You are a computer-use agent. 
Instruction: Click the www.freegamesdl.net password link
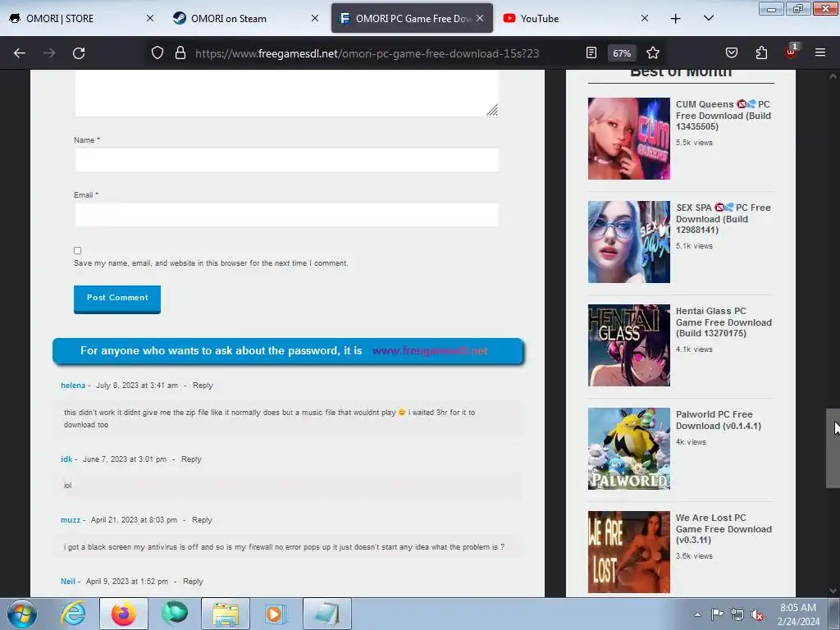point(430,351)
